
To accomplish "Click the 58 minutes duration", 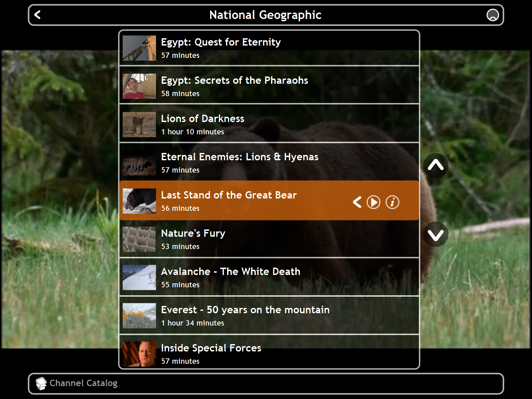I will click(x=180, y=94).
